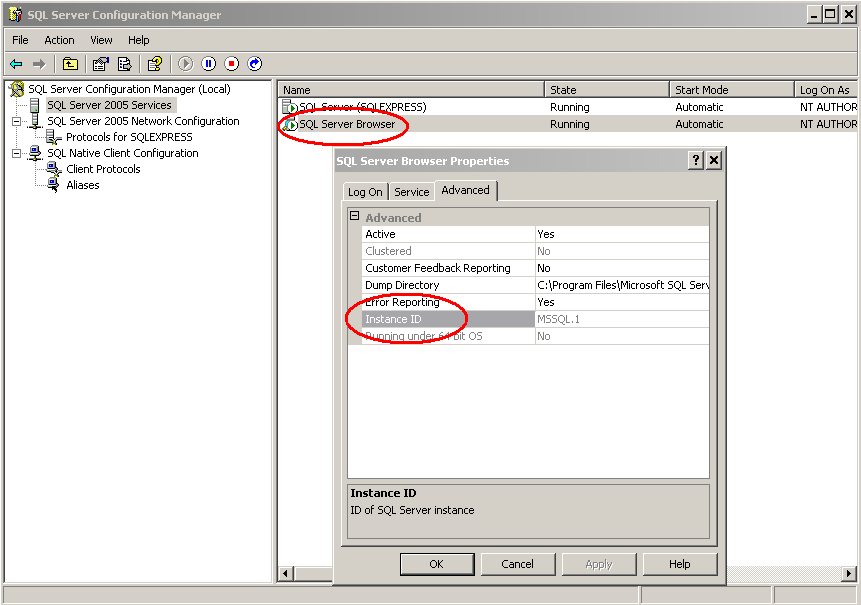Select Protocols for SQLEXPRESS tree label
This screenshot has height=605, width=861.
click(x=130, y=137)
